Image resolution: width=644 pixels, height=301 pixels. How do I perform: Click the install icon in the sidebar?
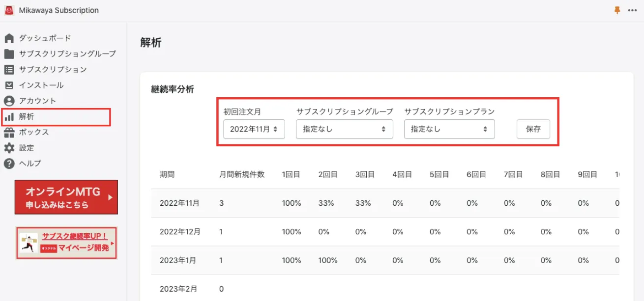pyautogui.click(x=9, y=85)
